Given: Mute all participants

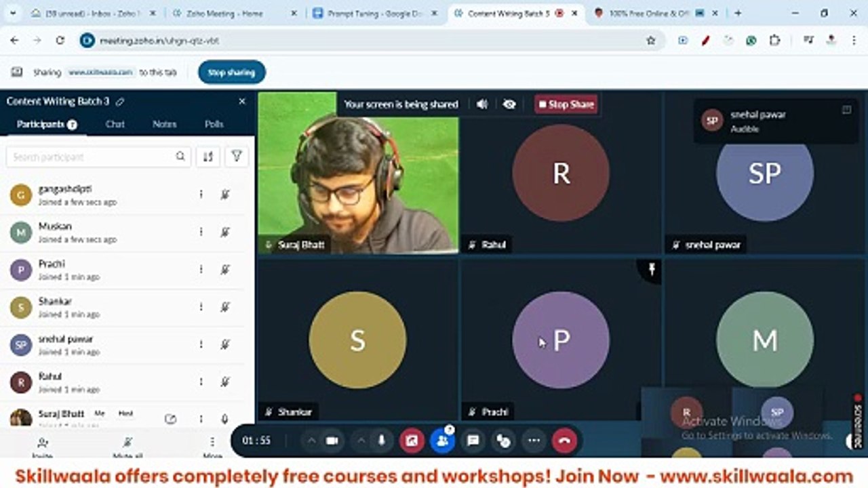Looking at the screenshot, I should [x=127, y=447].
